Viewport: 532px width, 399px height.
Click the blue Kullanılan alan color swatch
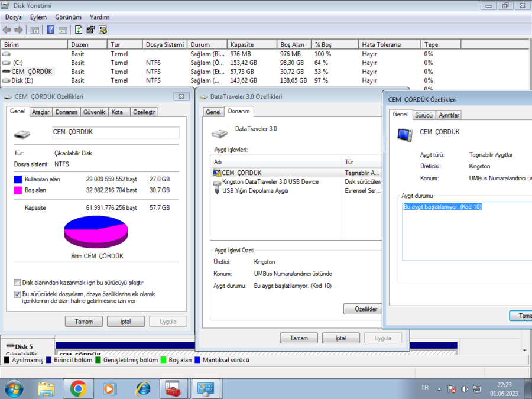tap(18, 180)
